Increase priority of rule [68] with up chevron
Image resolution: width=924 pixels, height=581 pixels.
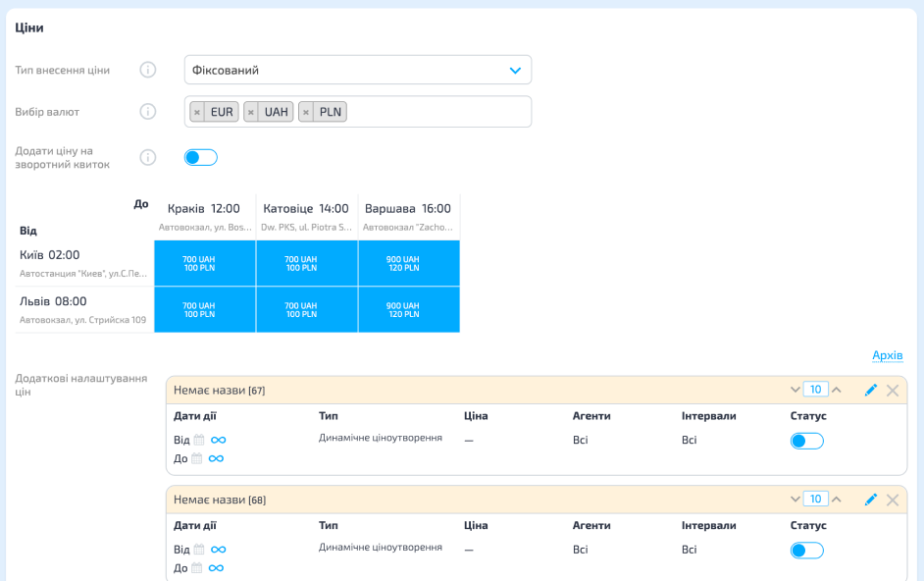tap(836, 499)
